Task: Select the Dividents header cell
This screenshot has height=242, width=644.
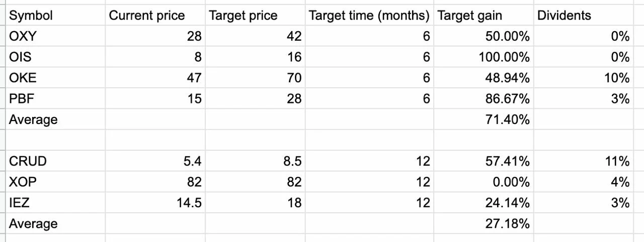Action: pyautogui.click(x=584, y=15)
